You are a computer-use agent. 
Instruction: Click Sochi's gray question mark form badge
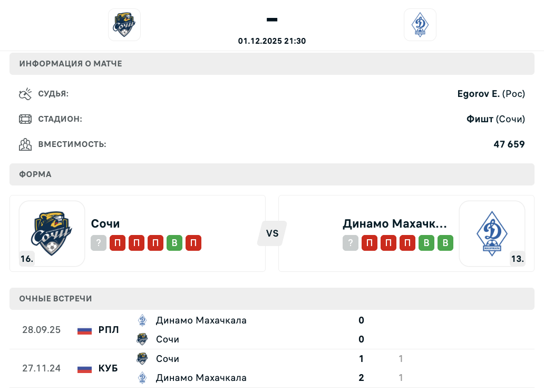tap(99, 243)
